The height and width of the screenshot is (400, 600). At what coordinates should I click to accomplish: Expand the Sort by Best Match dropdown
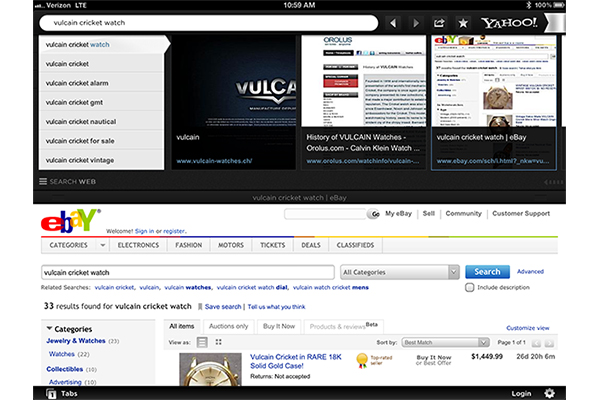445,342
